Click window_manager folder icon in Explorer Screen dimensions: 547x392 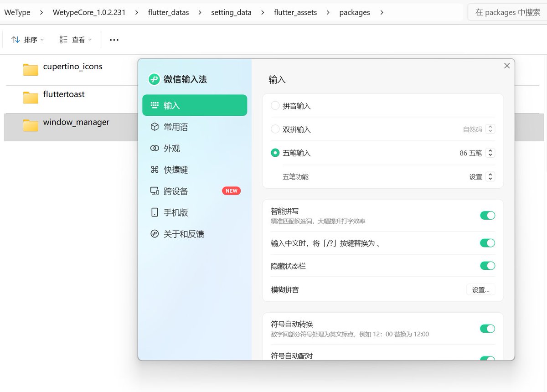pos(31,125)
